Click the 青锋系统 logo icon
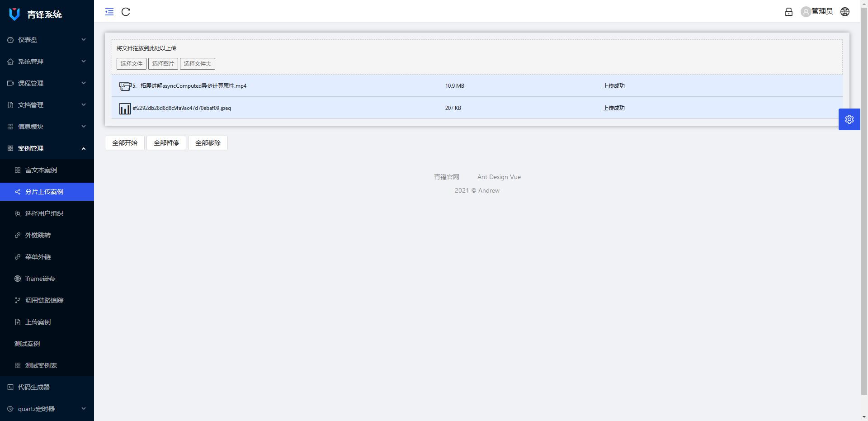Screen dimensions: 868x421 coord(14,14)
